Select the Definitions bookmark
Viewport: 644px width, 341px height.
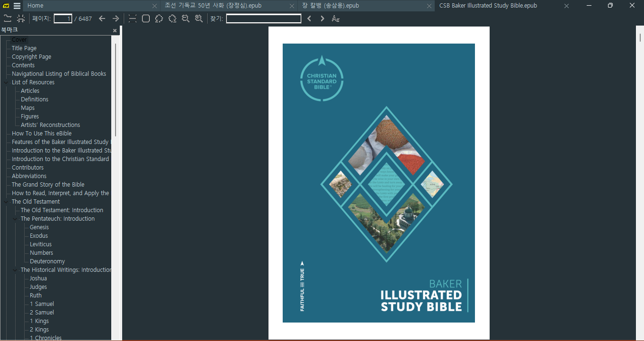35,99
